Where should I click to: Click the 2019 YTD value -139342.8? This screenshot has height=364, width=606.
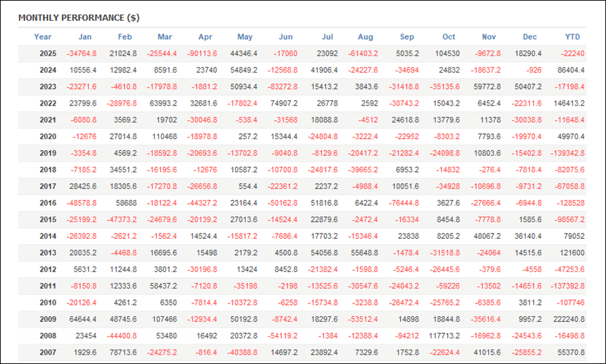pyautogui.click(x=566, y=153)
